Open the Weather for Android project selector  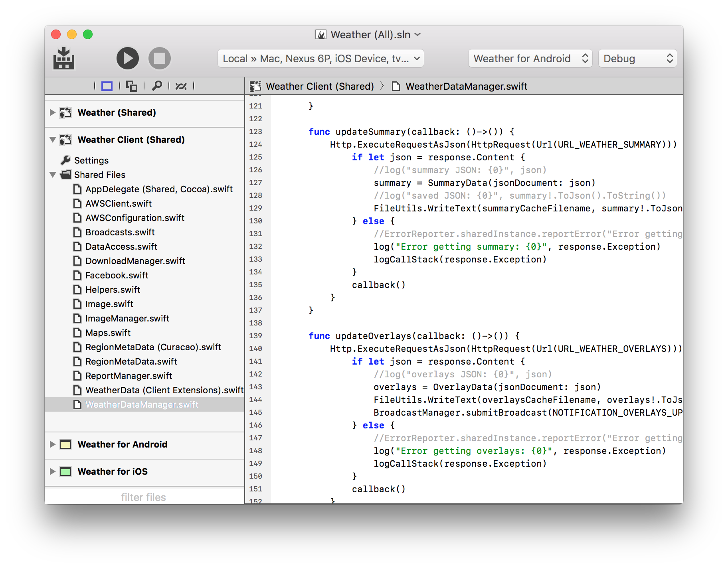pos(530,59)
